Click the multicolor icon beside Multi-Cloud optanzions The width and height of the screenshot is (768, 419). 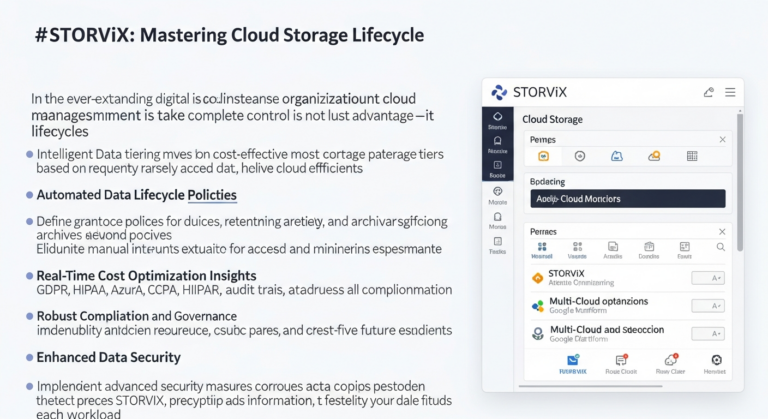tap(538, 306)
